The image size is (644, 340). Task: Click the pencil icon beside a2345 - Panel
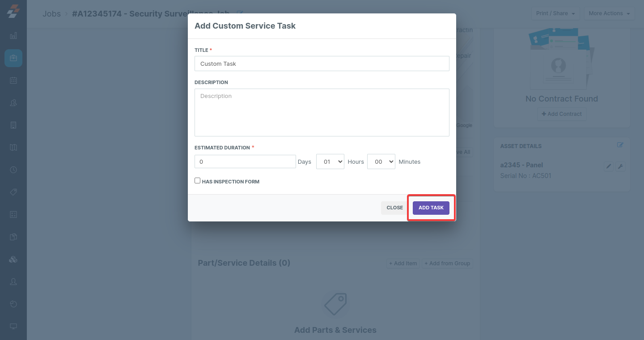tap(608, 166)
